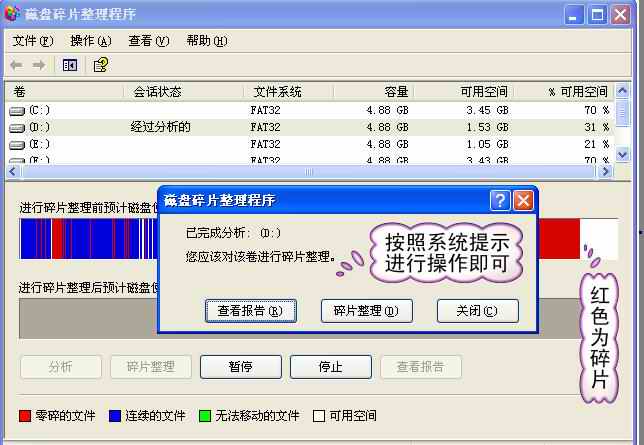Click the FAT32 cell in C: row
Screen dimensions: 644x445
pos(265,111)
